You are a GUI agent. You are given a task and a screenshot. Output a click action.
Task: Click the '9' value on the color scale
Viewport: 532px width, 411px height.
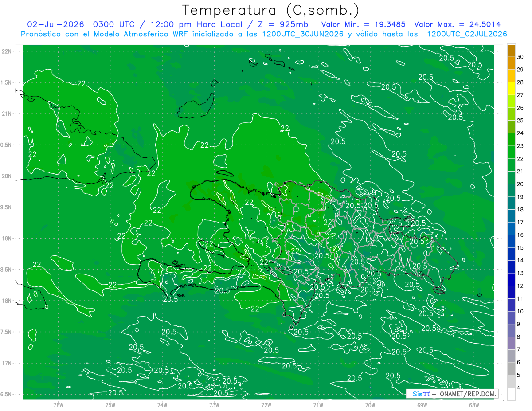519,324
